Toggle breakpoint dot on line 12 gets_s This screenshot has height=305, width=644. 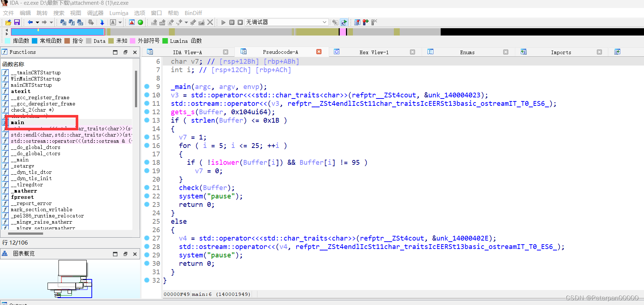tap(147, 112)
